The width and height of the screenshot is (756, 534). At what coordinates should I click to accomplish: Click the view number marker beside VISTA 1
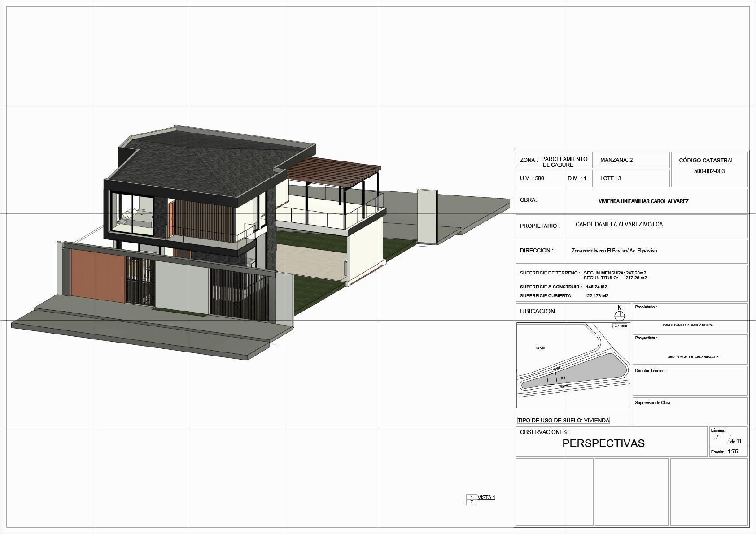pos(472,500)
